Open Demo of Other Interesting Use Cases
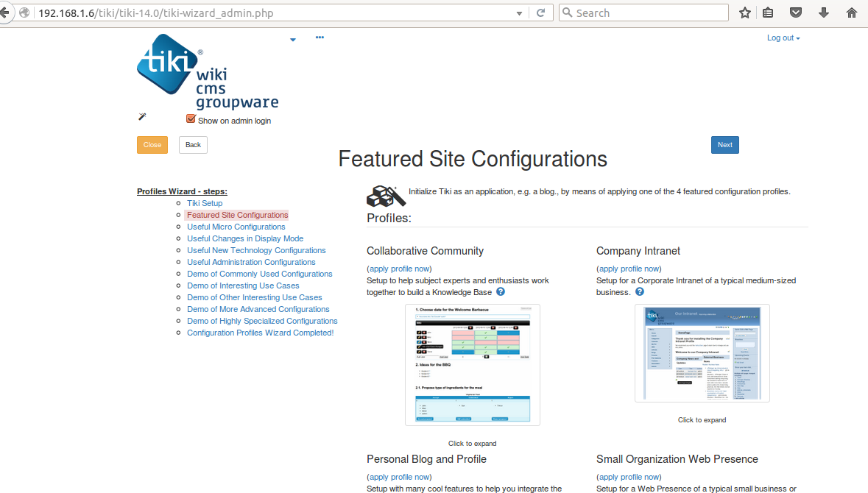This screenshot has height=493, width=868. [x=255, y=297]
